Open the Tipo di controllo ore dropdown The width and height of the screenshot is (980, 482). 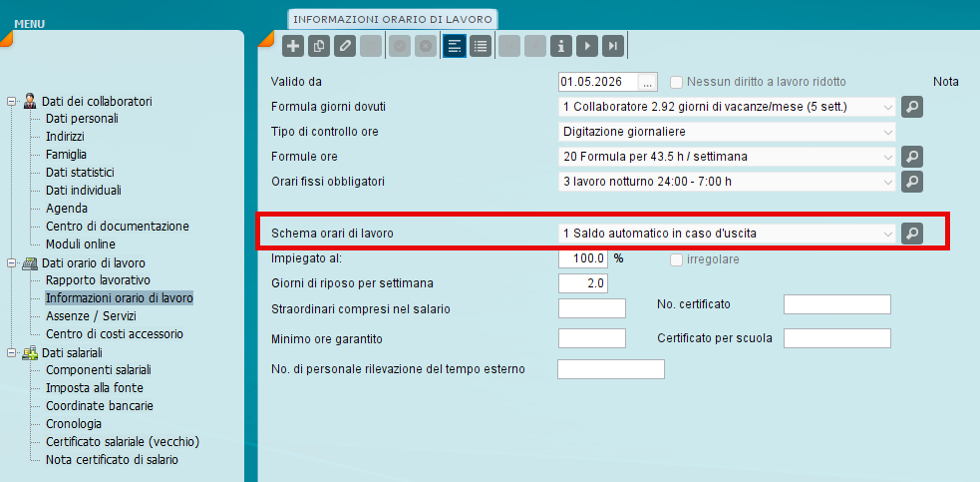coord(888,132)
